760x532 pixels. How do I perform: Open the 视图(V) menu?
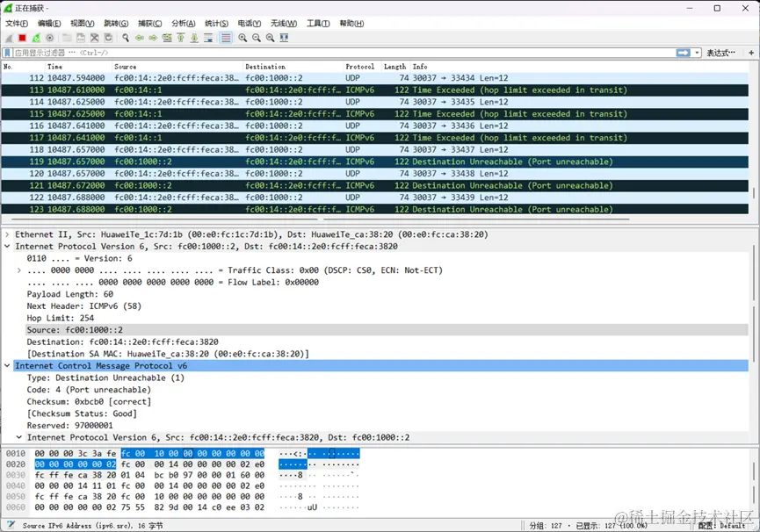pos(83,23)
